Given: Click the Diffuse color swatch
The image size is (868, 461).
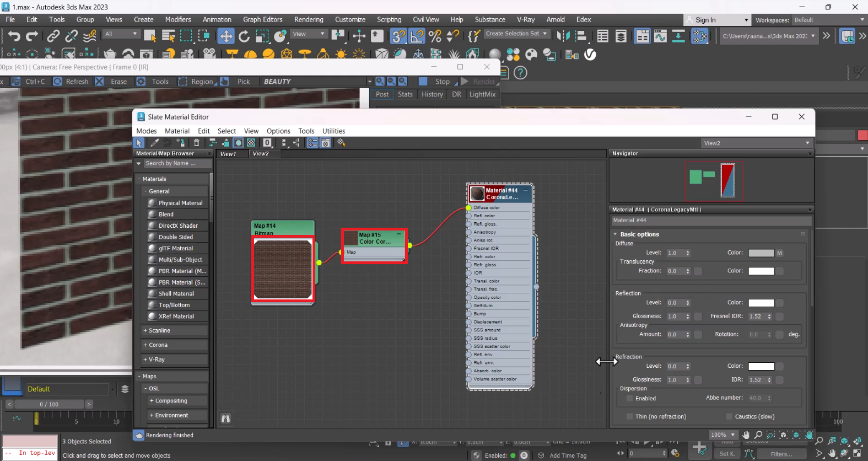Looking at the screenshot, I should (x=761, y=253).
